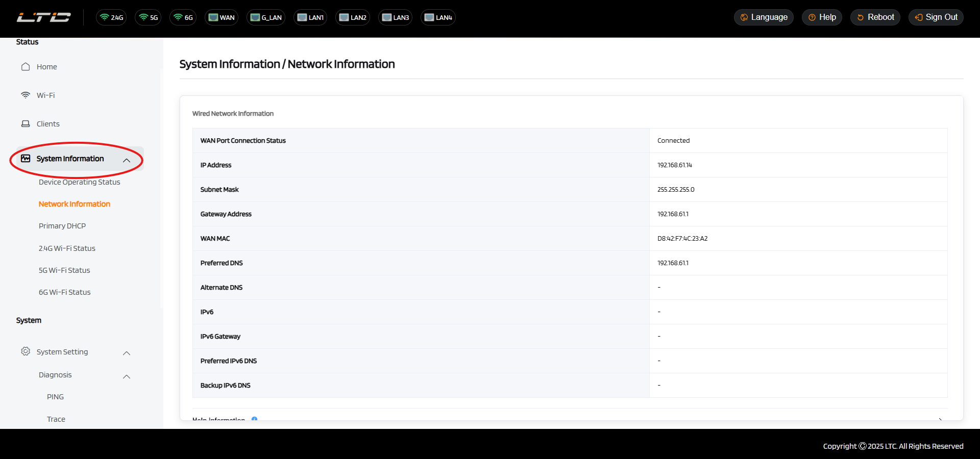Open the PING diagnosis tool
The image size is (980, 459).
point(55,397)
